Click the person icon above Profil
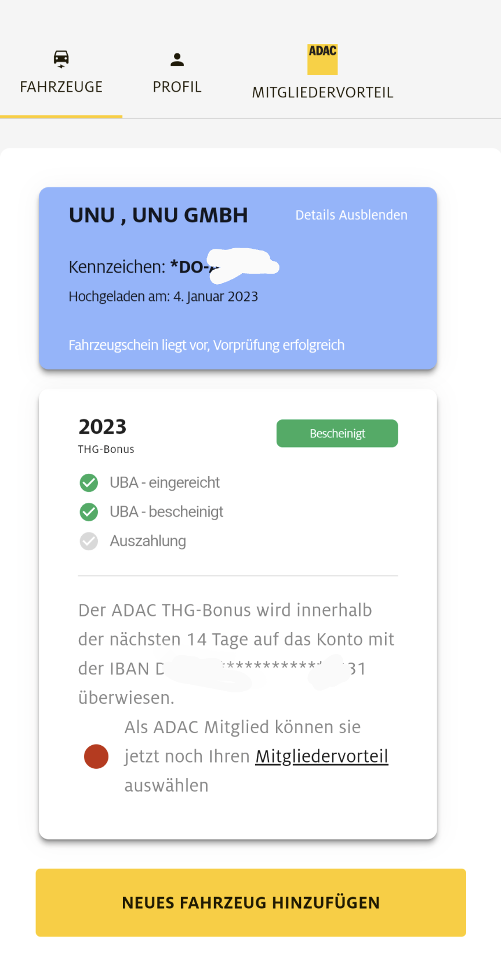Viewport: 501px width, 980px height. [x=177, y=59]
